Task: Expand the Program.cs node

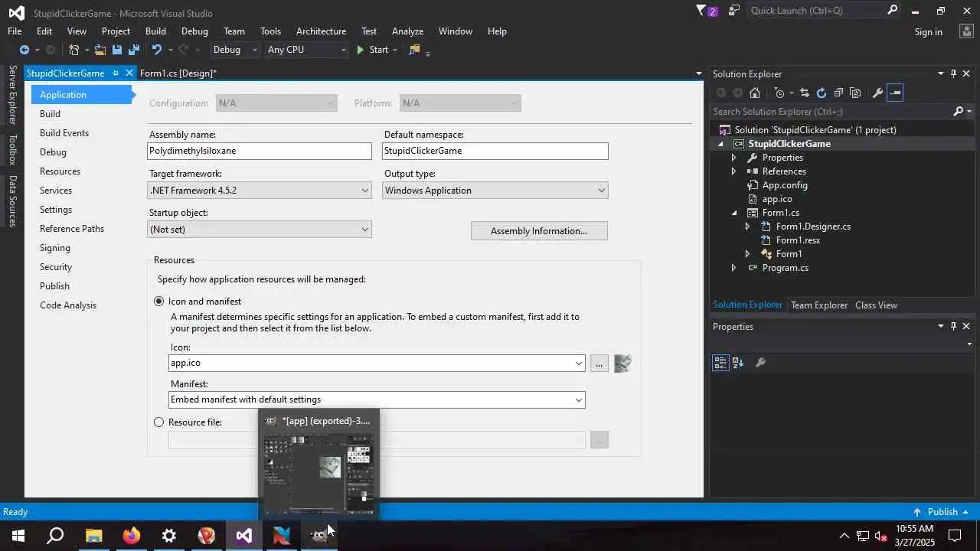Action: point(733,268)
